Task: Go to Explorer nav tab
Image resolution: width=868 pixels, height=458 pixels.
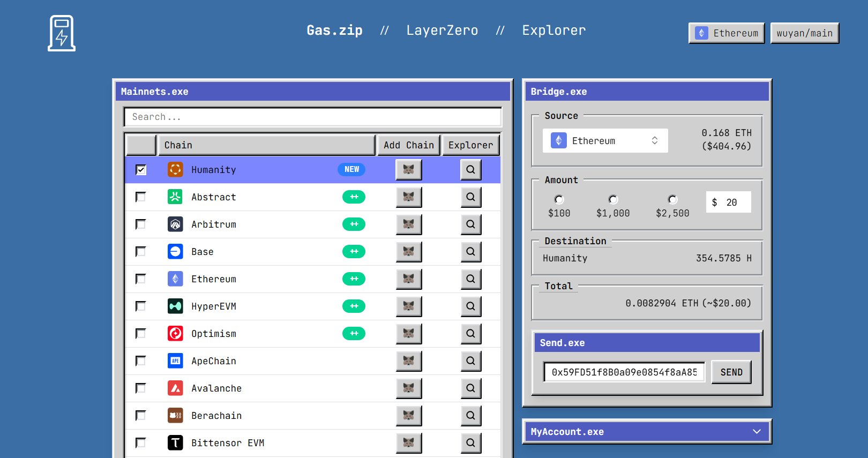Action: [x=554, y=31]
